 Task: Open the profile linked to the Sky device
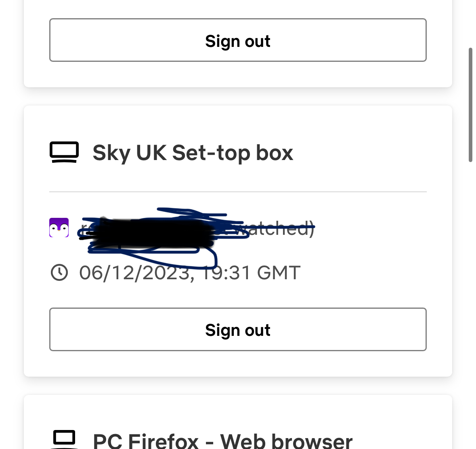tap(59, 228)
